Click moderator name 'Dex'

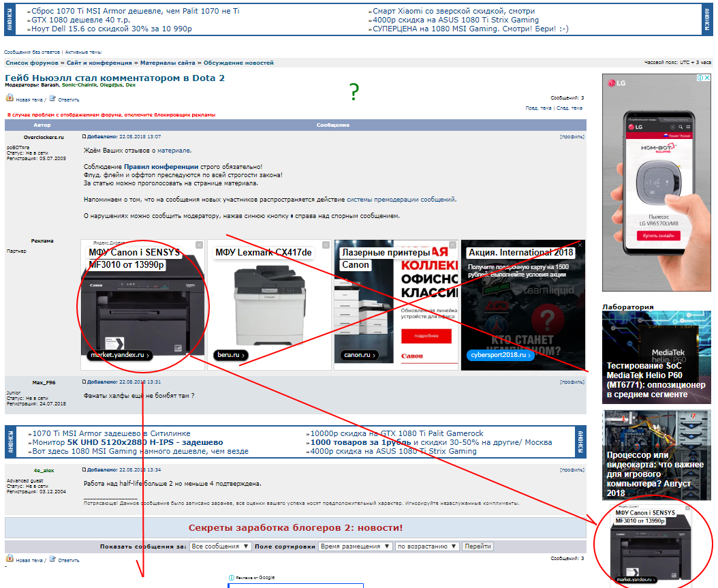coord(131,84)
